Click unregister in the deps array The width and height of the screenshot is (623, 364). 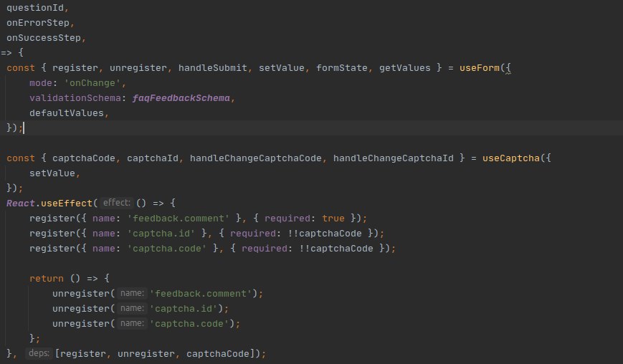coord(146,354)
